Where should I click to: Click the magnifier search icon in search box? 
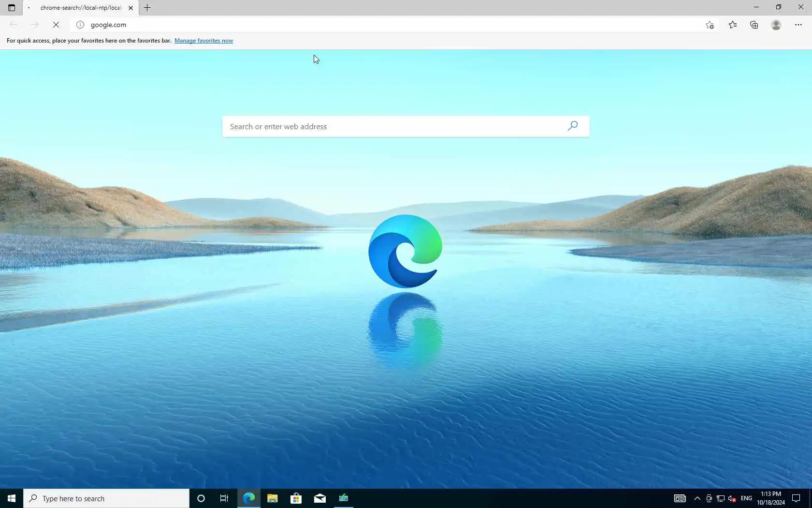[x=573, y=126]
